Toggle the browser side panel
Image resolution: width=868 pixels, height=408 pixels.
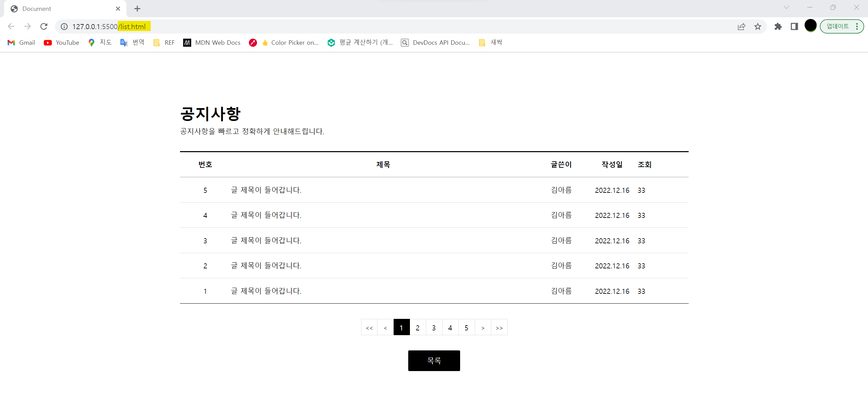point(794,26)
